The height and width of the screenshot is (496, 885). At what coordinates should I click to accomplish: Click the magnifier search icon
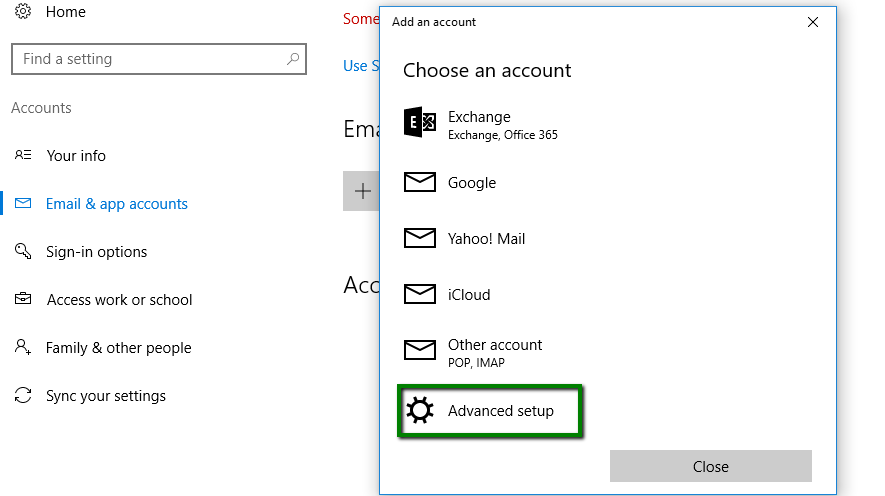pyautogui.click(x=292, y=59)
